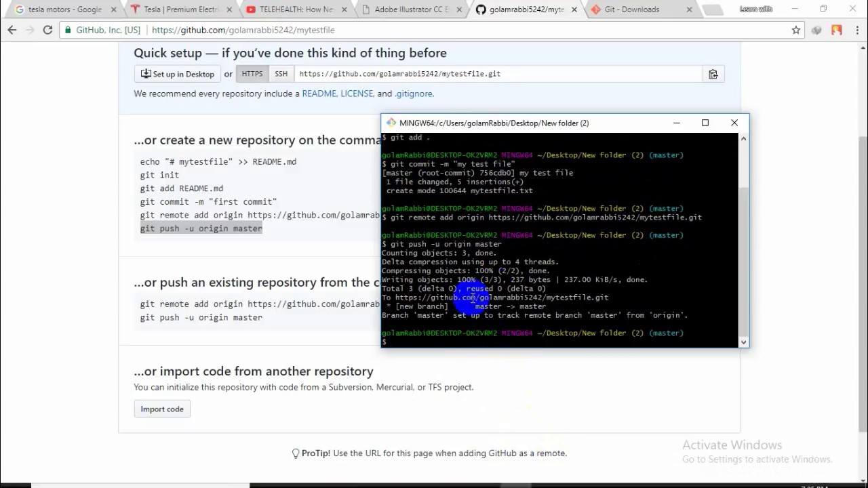Click the browser page vertical scrollbar thumb
The image size is (868, 488).
tap(863, 283)
